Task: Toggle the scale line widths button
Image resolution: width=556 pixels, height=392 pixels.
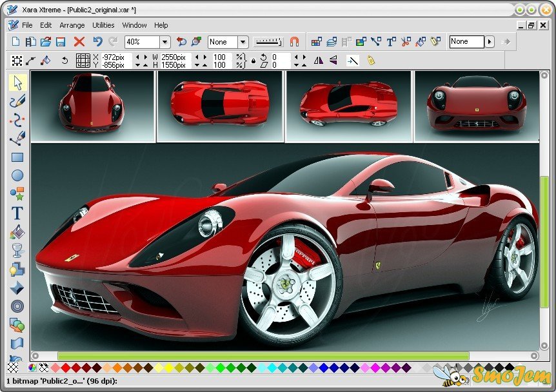Action: point(352,61)
